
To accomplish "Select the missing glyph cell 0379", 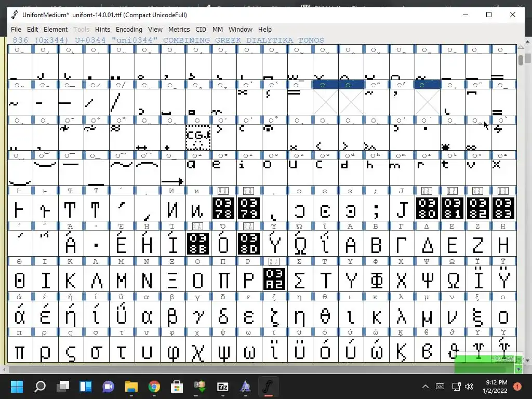I will point(249,208).
